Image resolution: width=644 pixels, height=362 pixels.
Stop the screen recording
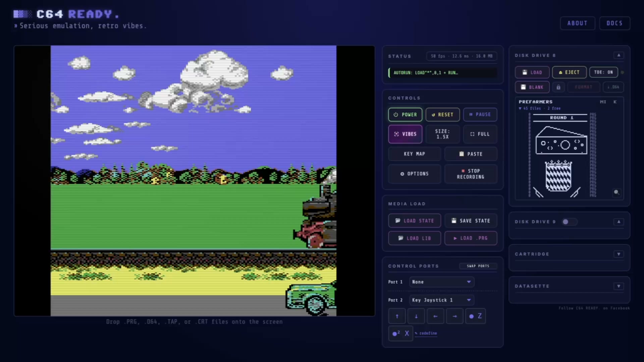click(x=471, y=174)
